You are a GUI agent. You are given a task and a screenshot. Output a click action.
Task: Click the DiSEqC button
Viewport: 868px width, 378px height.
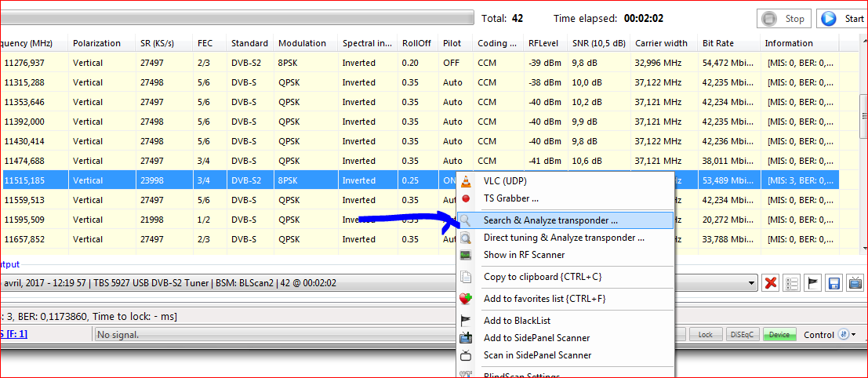742,335
